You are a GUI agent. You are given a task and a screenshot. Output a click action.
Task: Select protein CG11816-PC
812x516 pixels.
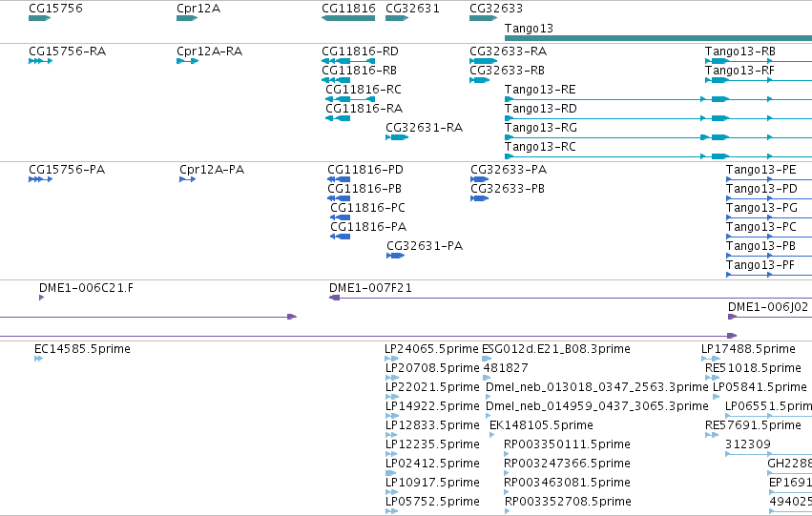tap(367, 208)
